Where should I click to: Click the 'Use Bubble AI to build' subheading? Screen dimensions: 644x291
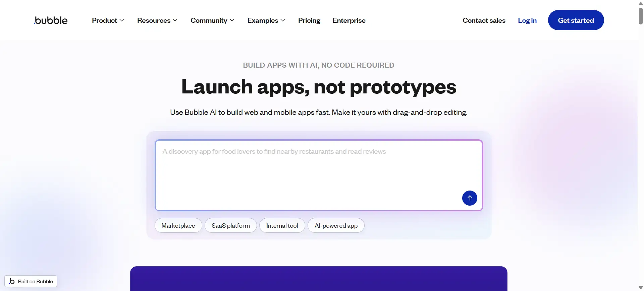(319, 112)
